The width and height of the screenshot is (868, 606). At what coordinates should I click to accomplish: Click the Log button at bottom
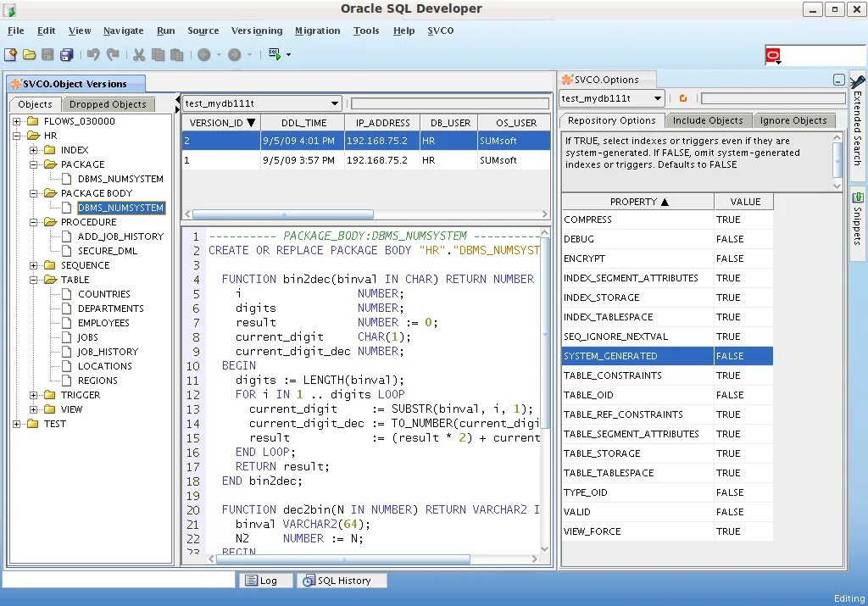264,581
